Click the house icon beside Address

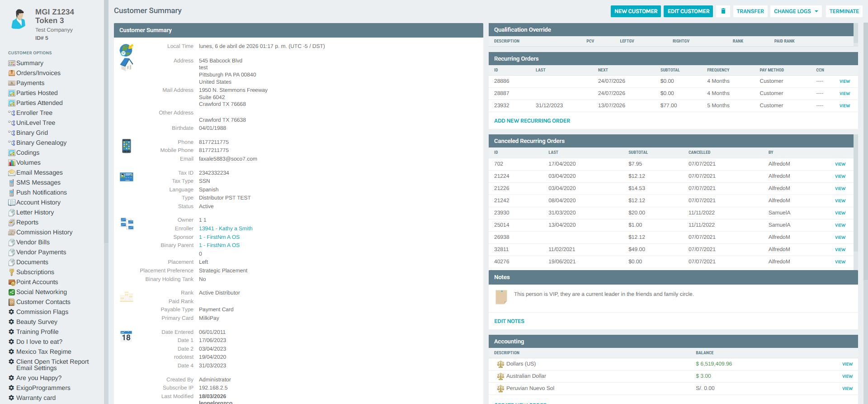(x=126, y=64)
